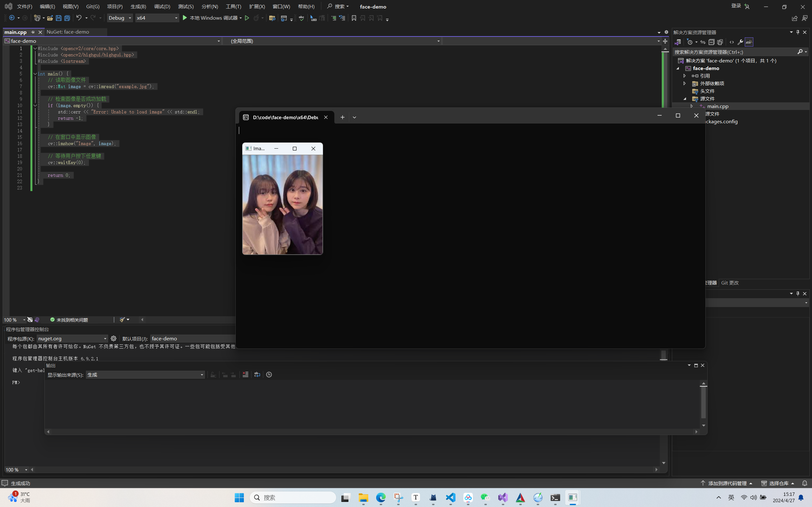Toggle a bookmark on the current line
The height and width of the screenshot is (507, 812).
353,18
